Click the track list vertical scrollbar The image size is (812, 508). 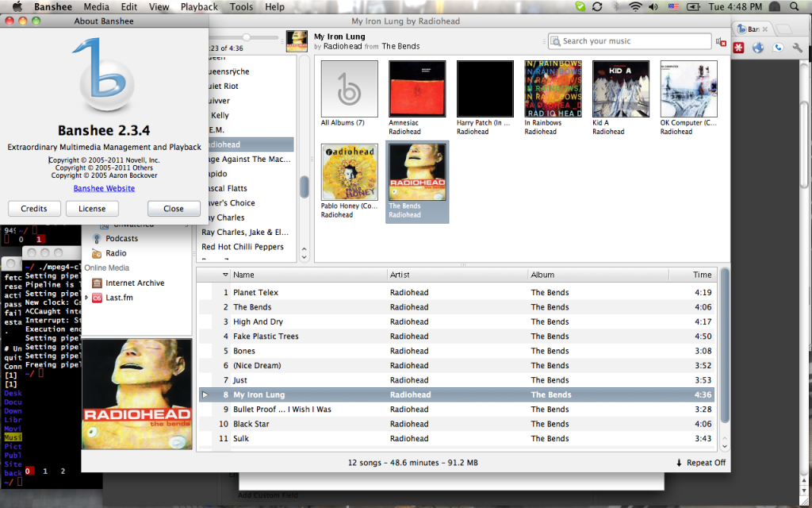pos(725,346)
